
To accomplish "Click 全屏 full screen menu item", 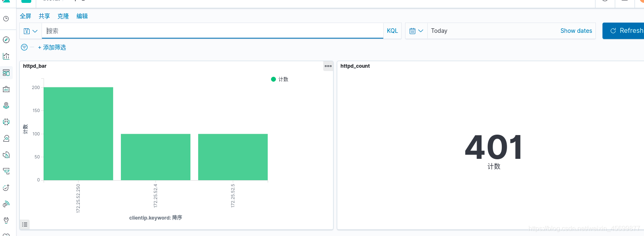I will pyautogui.click(x=25, y=16).
